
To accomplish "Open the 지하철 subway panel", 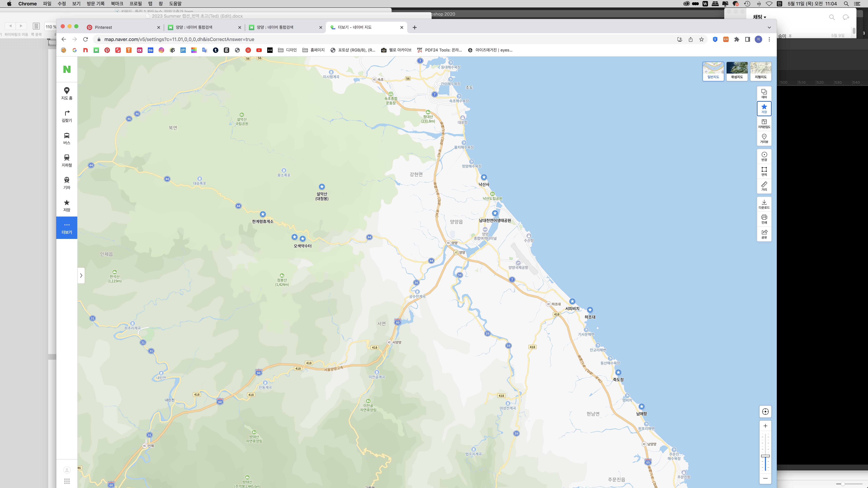I will coord(67,160).
